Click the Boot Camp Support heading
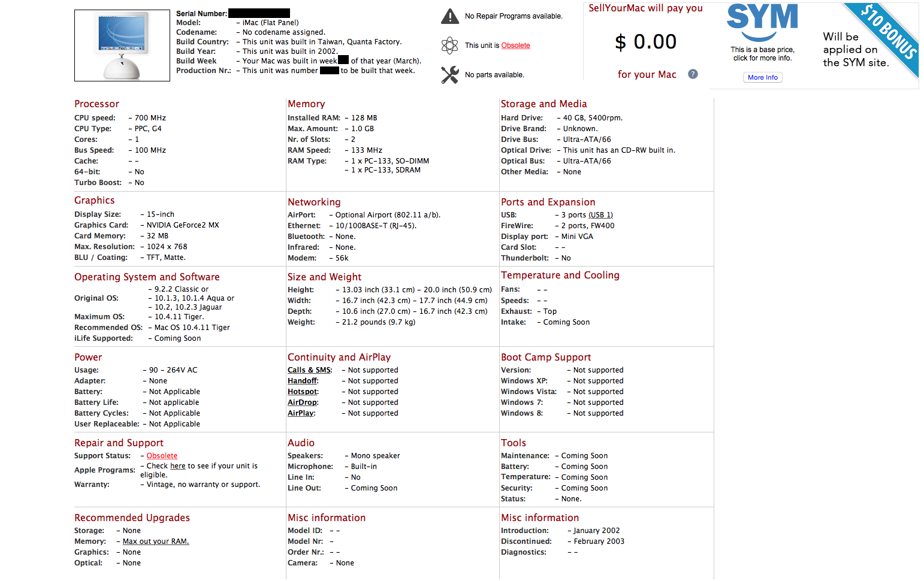Screen dimensions: 924x581 click(x=546, y=358)
